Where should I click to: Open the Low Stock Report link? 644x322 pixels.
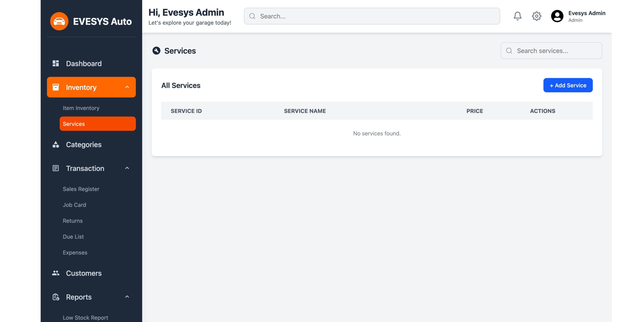[85, 317]
